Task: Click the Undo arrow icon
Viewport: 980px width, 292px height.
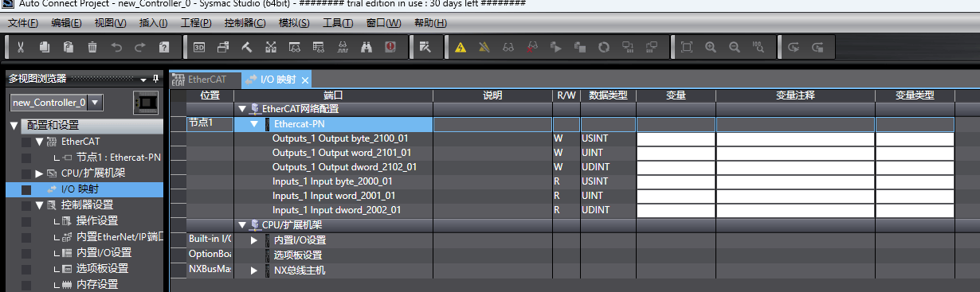Action: coord(116,48)
